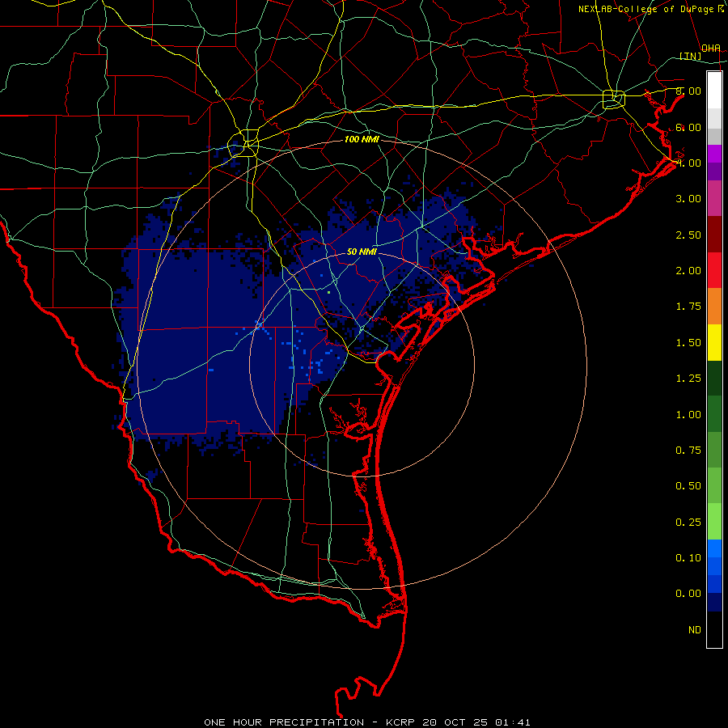Click the 1.50 legend value
The height and width of the screenshot is (728, 728).
pos(688,343)
